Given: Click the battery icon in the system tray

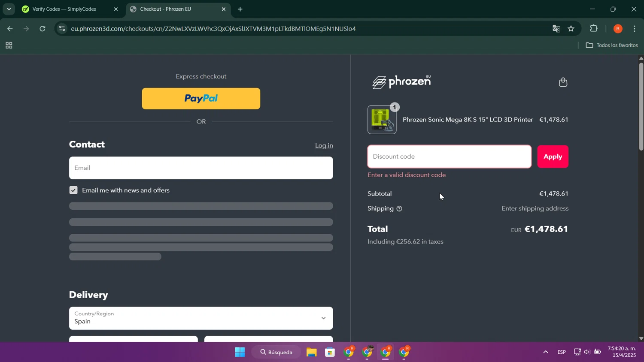Looking at the screenshot, I should click(x=597, y=352).
